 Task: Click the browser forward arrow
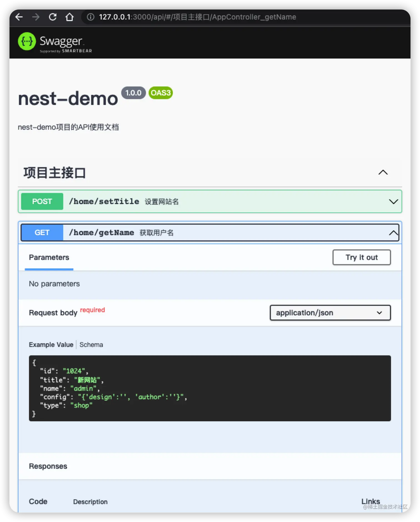[36, 17]
